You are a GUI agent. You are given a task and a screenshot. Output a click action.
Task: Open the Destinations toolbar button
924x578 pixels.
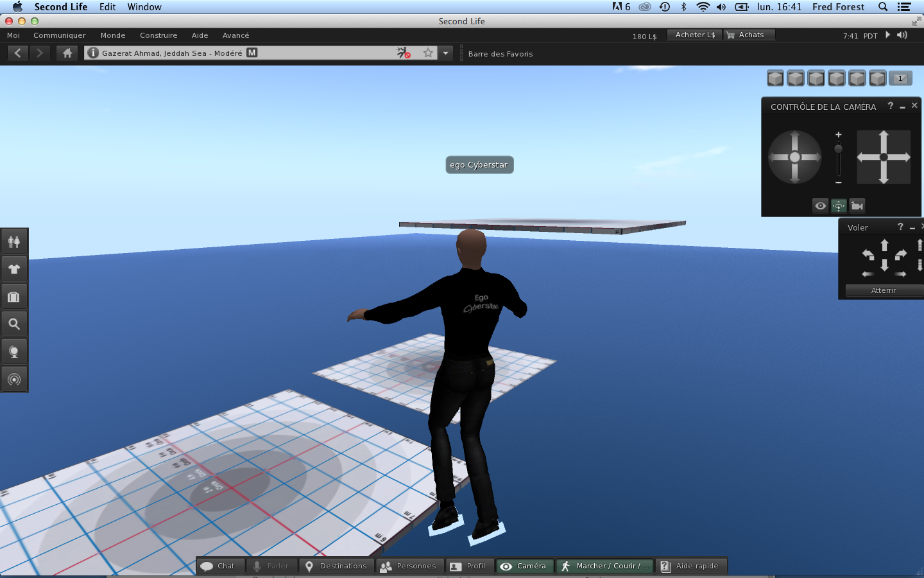pyautogui.click(x=337, y=566)
